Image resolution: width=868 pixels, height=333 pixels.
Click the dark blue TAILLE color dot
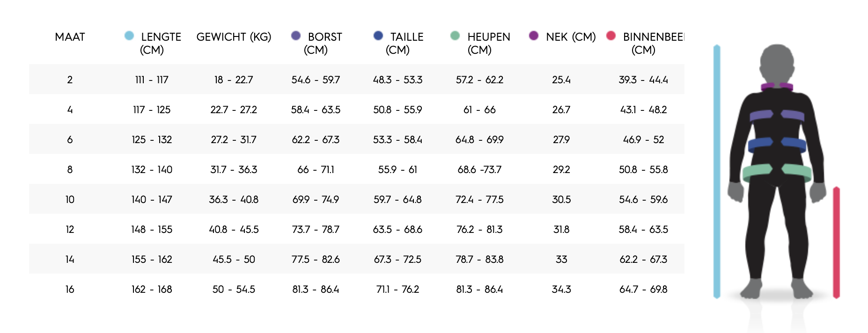point(378,36)
